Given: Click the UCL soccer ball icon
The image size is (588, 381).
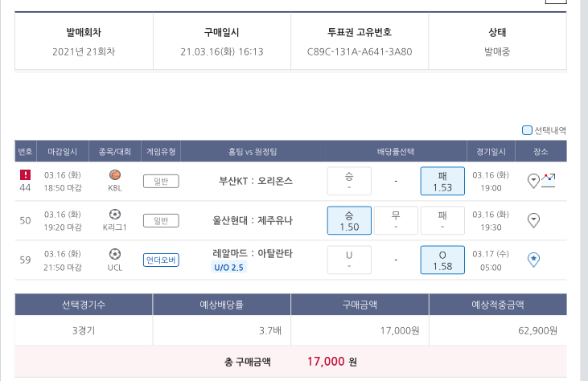Looking at the screenshot, I should point(114,253).
